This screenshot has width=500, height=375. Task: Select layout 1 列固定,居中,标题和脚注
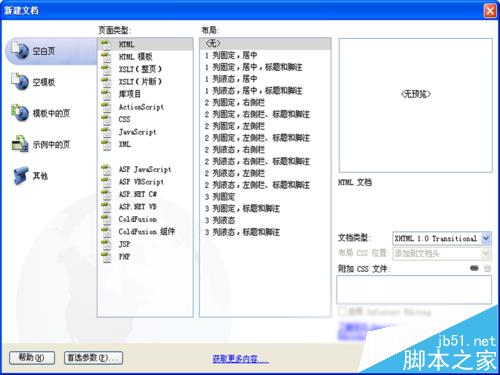[265, 67]
